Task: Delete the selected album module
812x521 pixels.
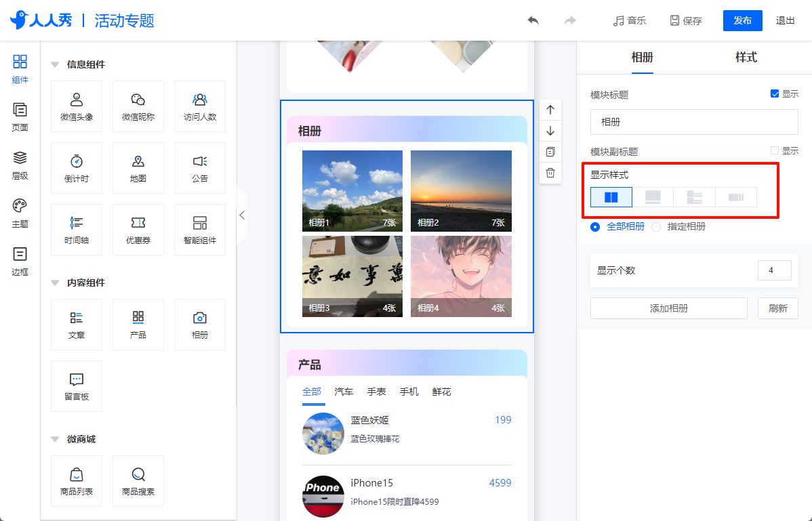Action: [x=550, y=173]
